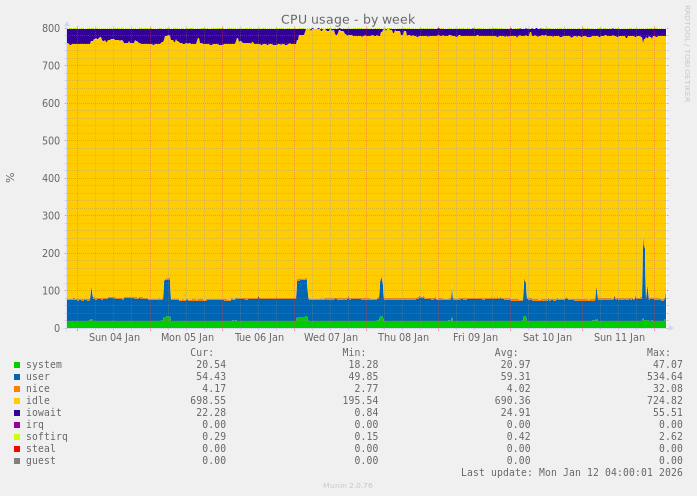Viewport: 697px width, 496px height.
Task: Click the iowait average value 24.91
Action: [516, 413]
